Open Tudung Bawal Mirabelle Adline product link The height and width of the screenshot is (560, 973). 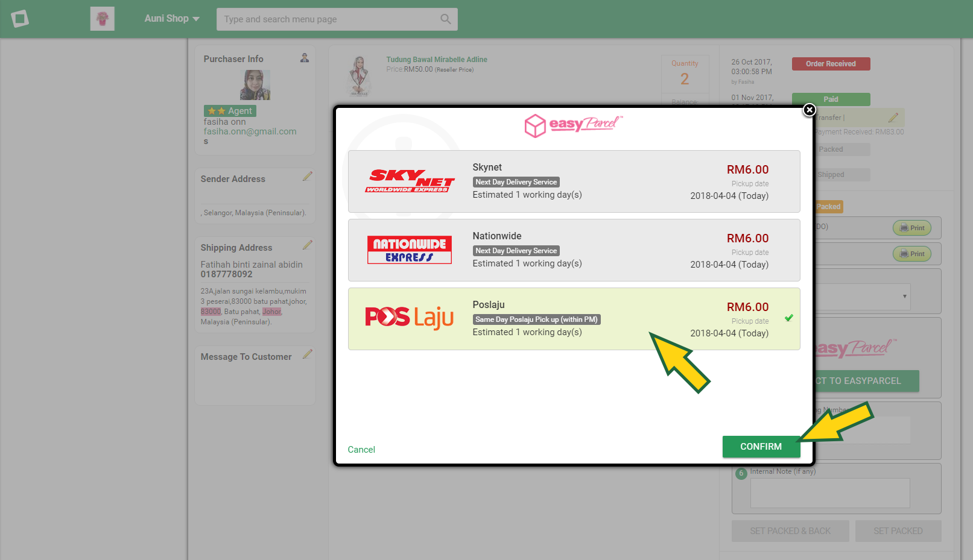click(x=437, y=60)
